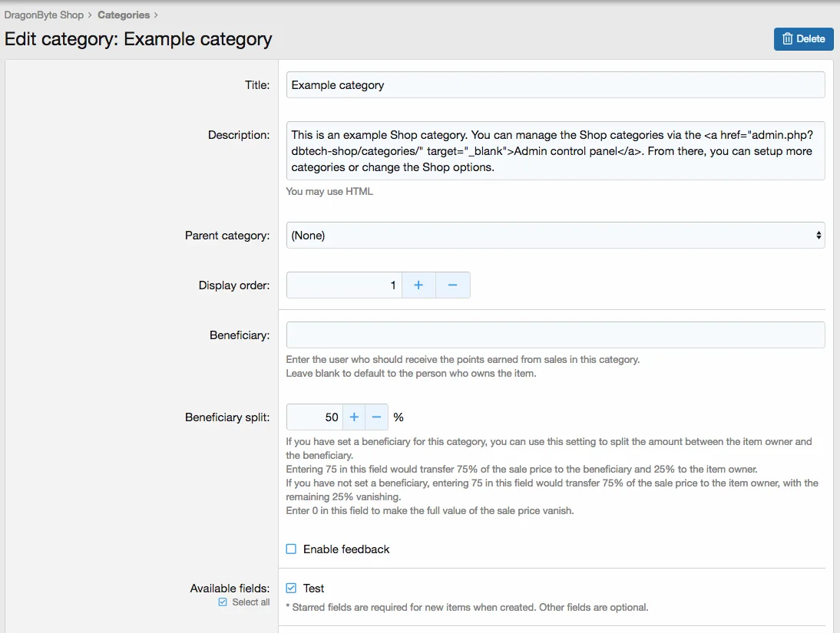840x633 pixels.
Task: Enable the feedback checkbox
Action: click(x=291, y=549)
